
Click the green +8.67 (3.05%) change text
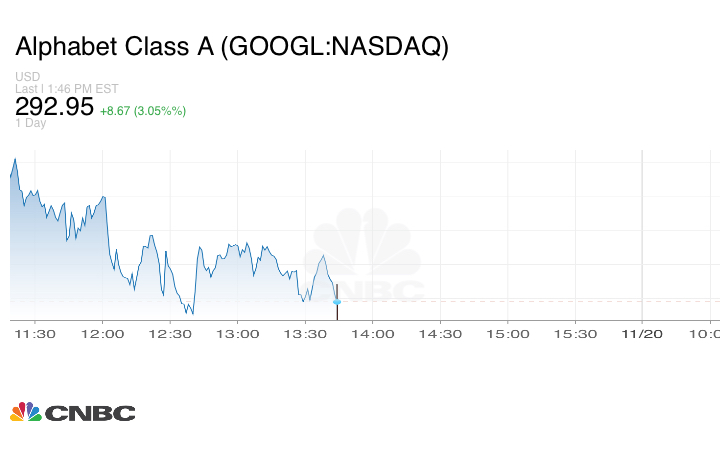tap(143, 109)
